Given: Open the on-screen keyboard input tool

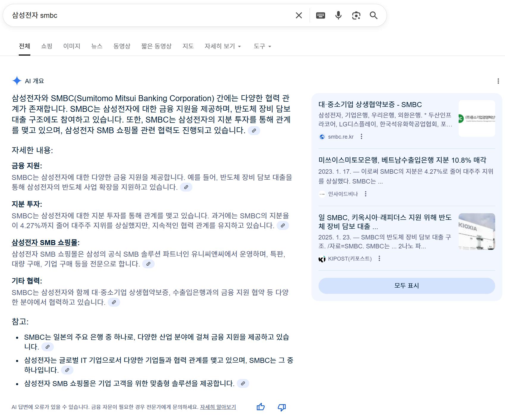Looking at the screenshot, I should pyautogui.click(x=321, y=15).
